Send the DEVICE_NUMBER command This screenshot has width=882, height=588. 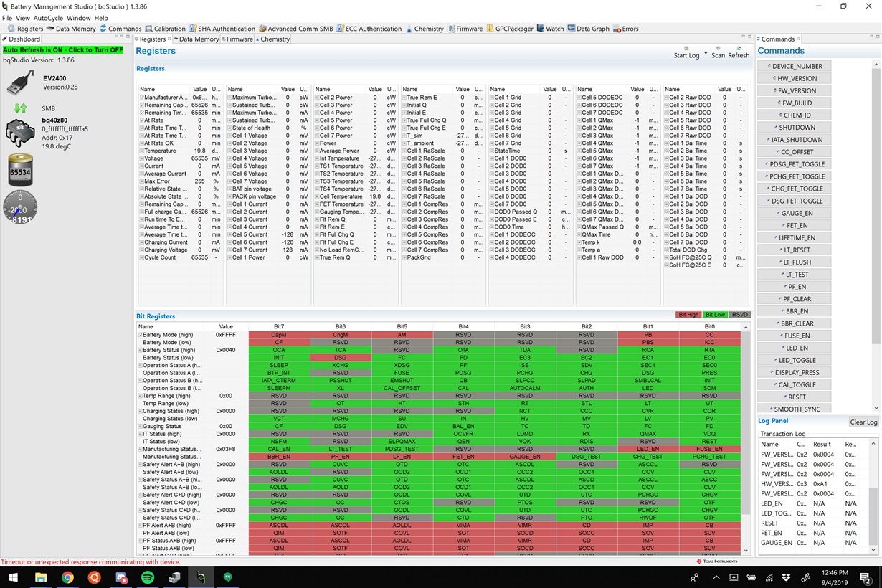click(795, 66)
